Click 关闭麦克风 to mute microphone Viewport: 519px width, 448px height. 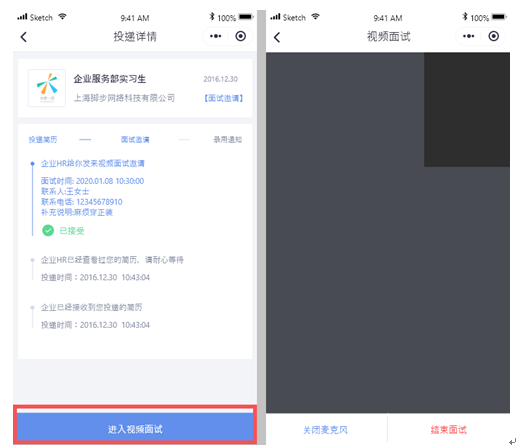(x=325, y=430)
